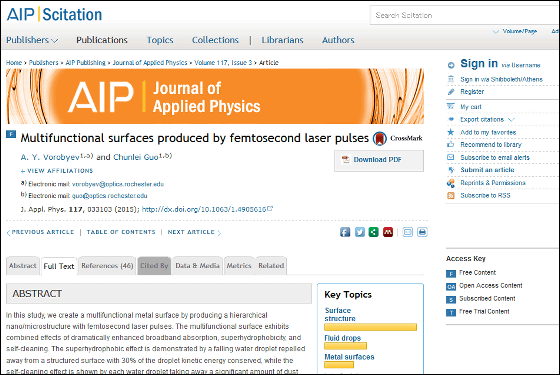Click the Shibboleth institution icon
This screenshot has height=375, width=560.
point(451,79)
